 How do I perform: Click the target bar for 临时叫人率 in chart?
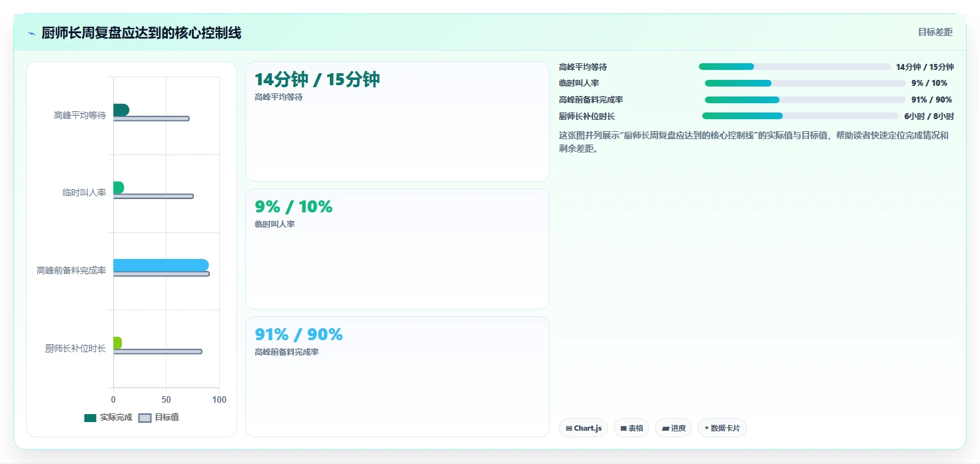[x=153, y=196]
